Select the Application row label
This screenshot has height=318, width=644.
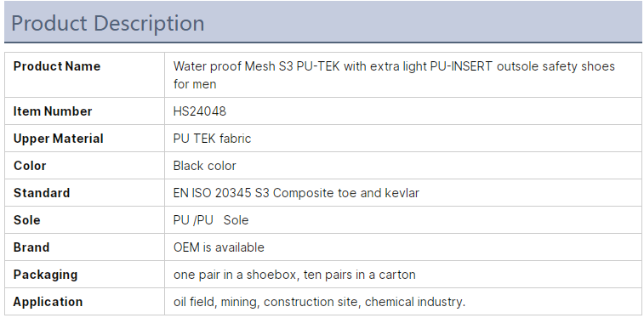[x=48, y=302]
